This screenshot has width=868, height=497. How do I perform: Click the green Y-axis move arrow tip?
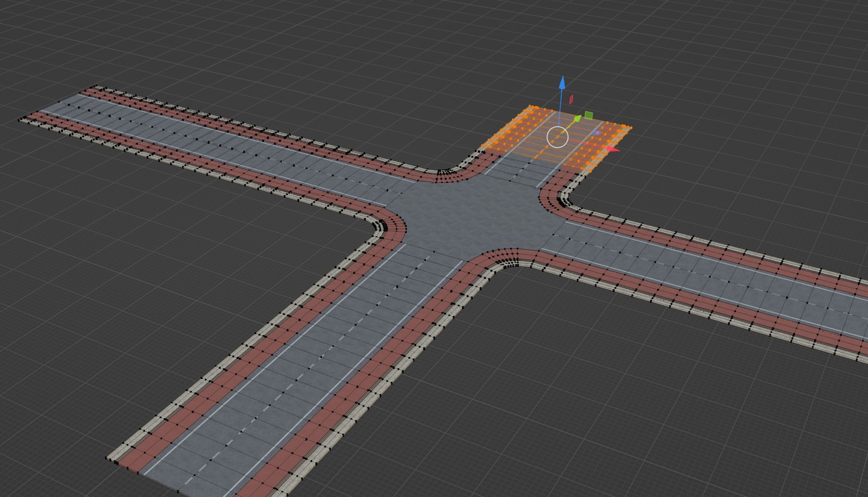(x=577, y=118)
